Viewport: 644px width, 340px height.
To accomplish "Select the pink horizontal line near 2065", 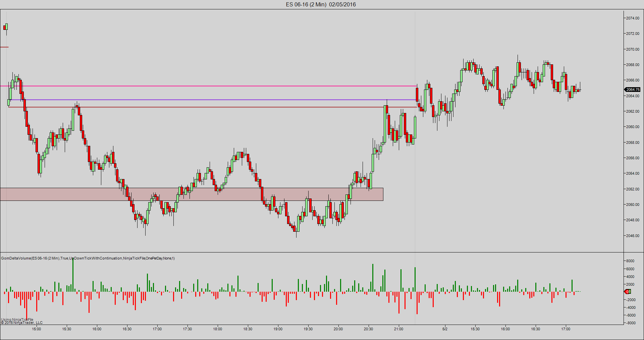I will click(208, 86).
